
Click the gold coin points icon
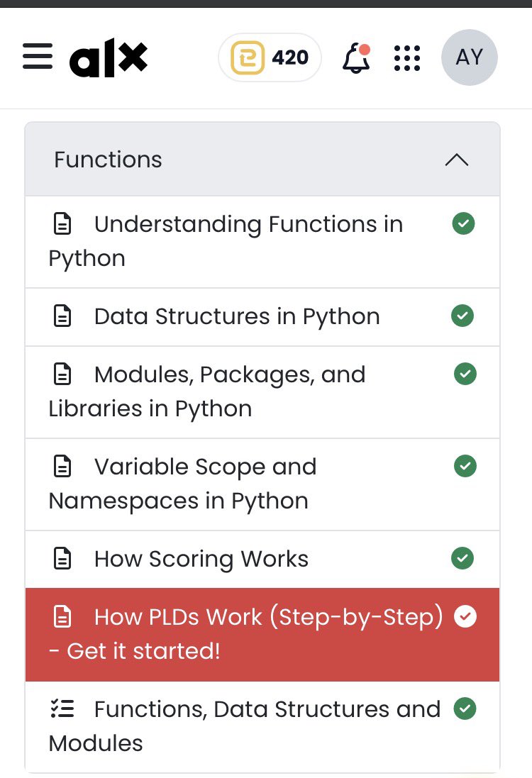pyautogui.click(x=247, y=57)
